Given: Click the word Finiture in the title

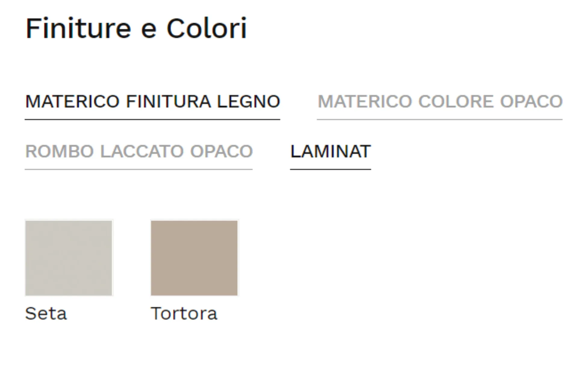Looking at the screenshot, I should [x=78, y=29].
